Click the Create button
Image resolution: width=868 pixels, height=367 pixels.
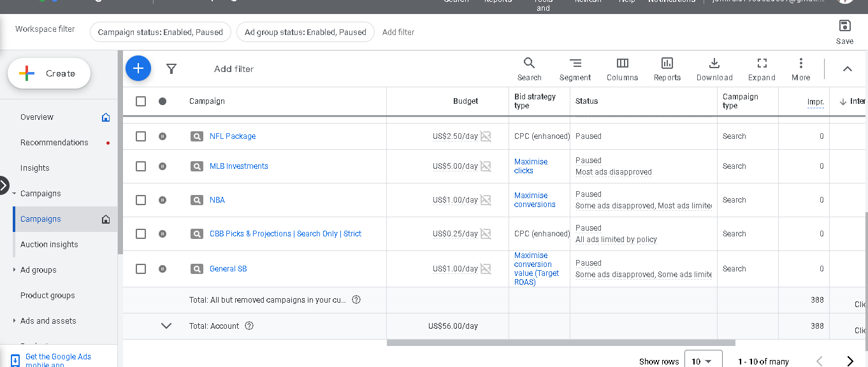coord(48,73)
